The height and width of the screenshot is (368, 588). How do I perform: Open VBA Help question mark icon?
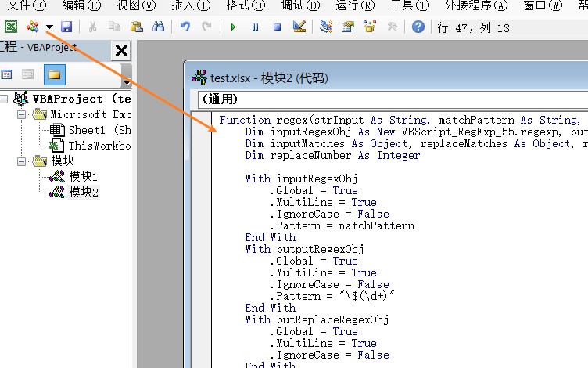[x=418, y=27]
